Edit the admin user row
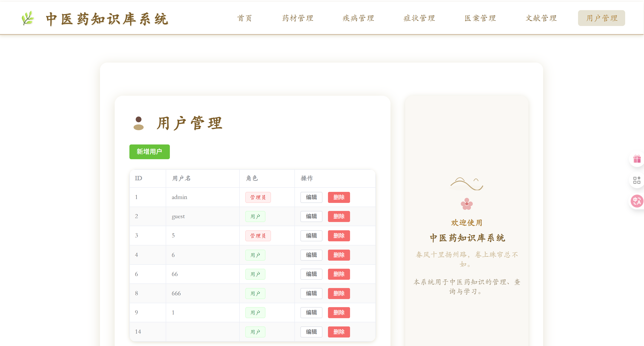644x346 pixels. point(311,197)
